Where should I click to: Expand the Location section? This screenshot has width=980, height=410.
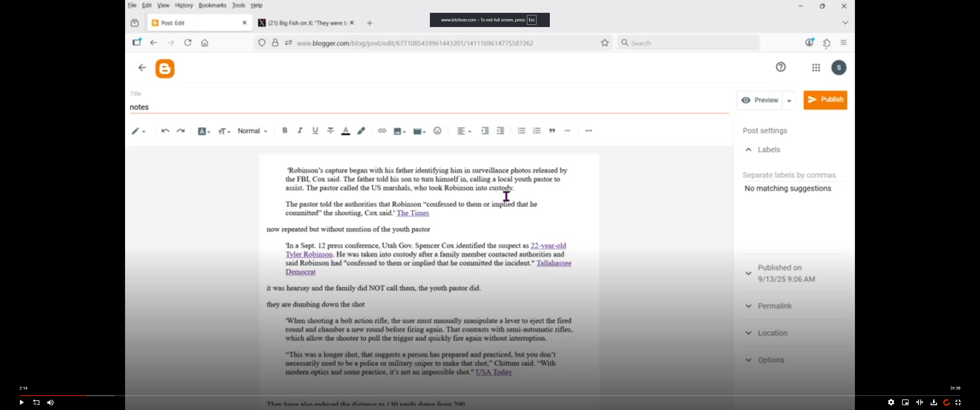[748, 333]
